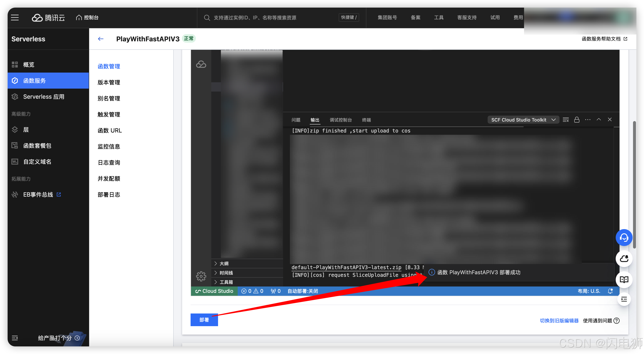Open the SCF Cloud Studio Toolkit dropdown
This screenshot has height=354, width=644.
coord(523,120)
